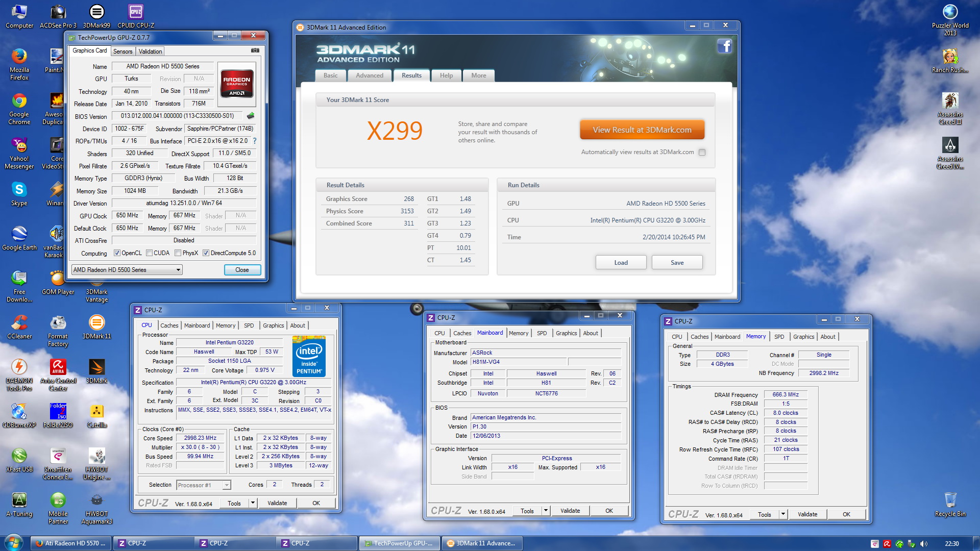Click the BIOS version save chip icon

tap(251, 116)
